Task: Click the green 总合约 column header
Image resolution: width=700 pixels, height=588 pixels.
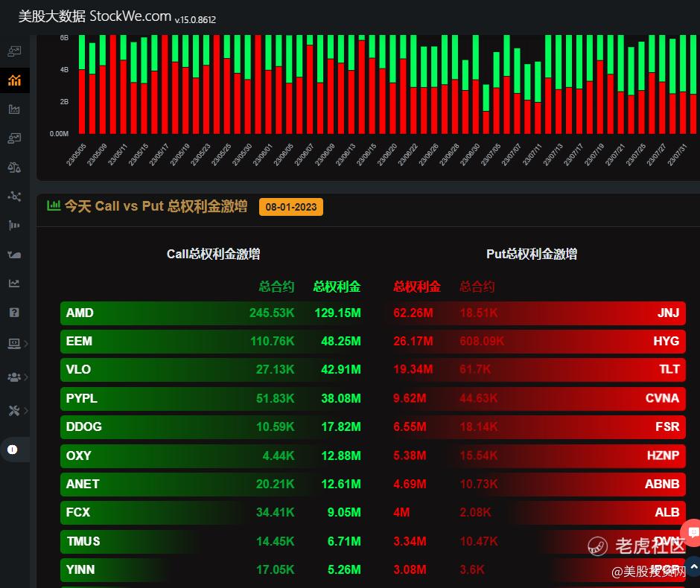Action: (x=276, y=287)
